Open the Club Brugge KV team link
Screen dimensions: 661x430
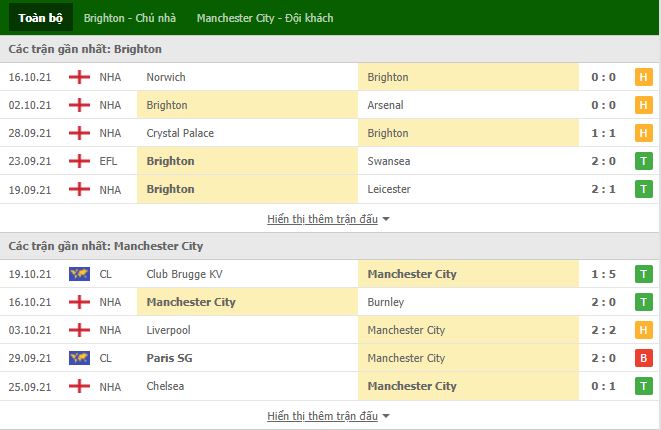point(184,274)
